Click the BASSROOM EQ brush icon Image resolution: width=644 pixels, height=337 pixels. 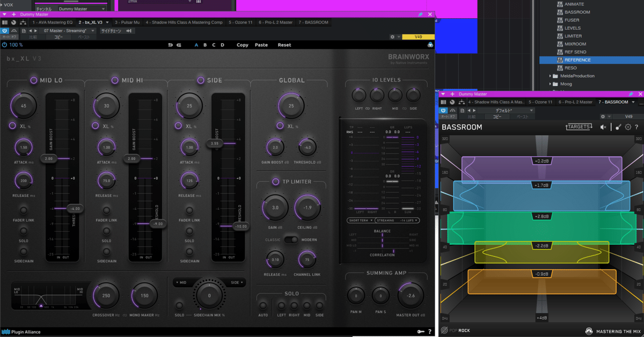(618, 127)
